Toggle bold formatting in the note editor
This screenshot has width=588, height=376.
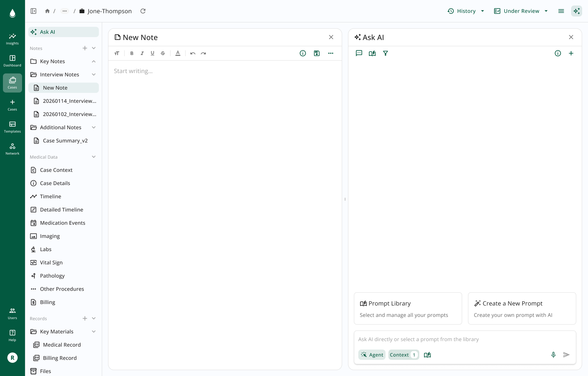(132, 53)
